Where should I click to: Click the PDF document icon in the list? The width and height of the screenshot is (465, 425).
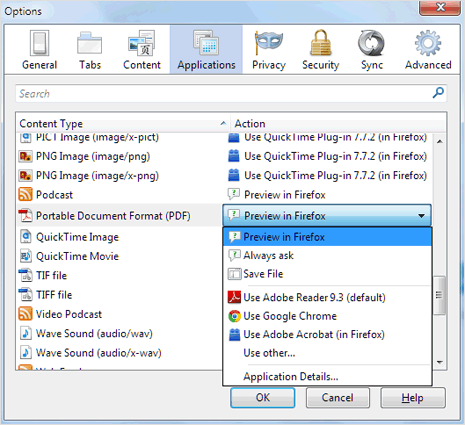coord(25,216)
